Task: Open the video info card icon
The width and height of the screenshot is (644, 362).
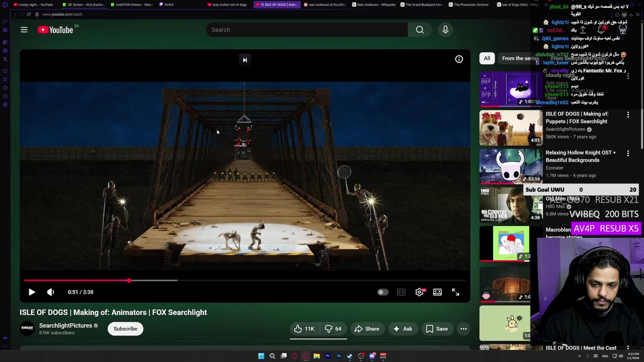Action: (459, 59)
